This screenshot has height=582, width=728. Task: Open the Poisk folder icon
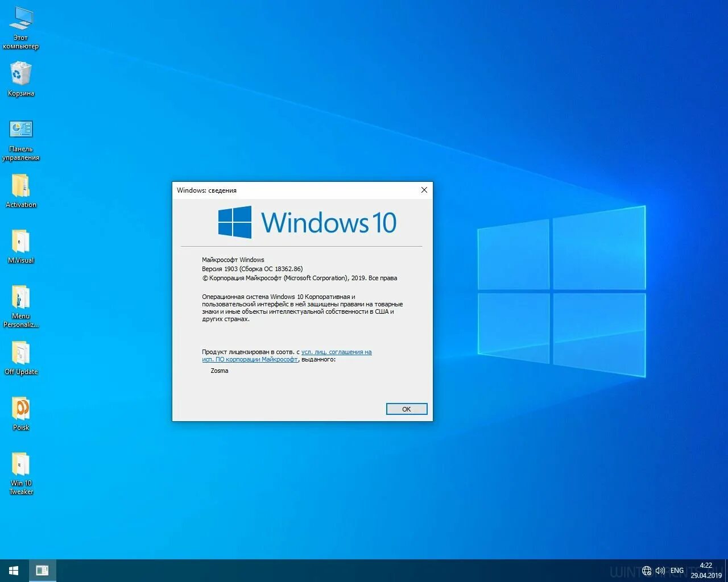[21, 413]
